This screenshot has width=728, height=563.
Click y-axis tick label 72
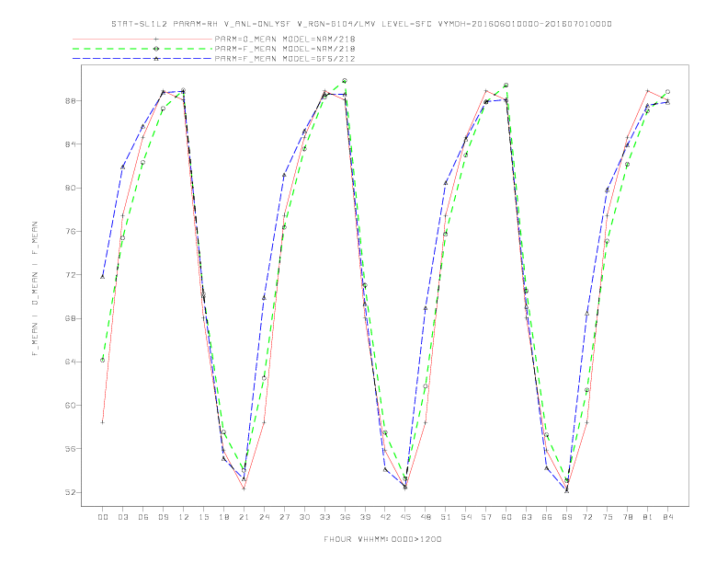70,275
